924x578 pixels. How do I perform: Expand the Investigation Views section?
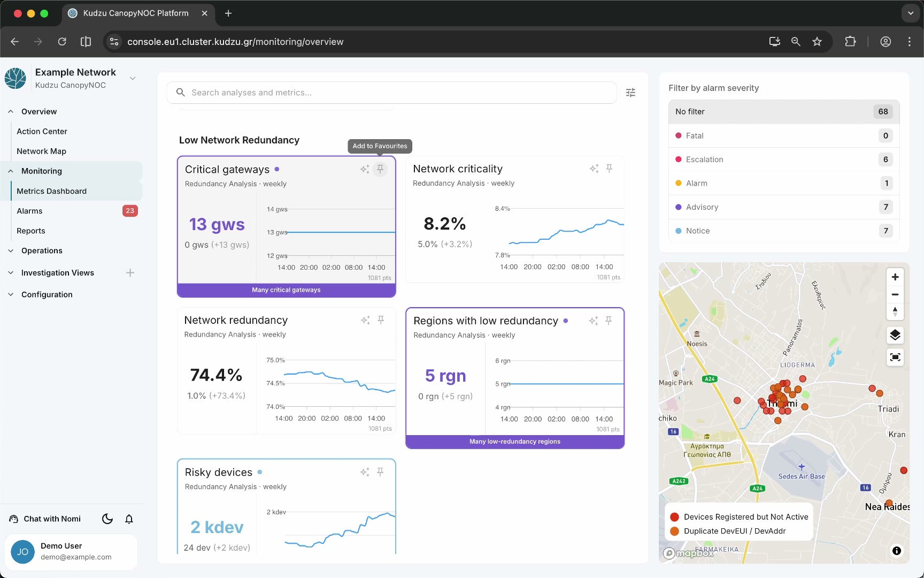point(11,273)
